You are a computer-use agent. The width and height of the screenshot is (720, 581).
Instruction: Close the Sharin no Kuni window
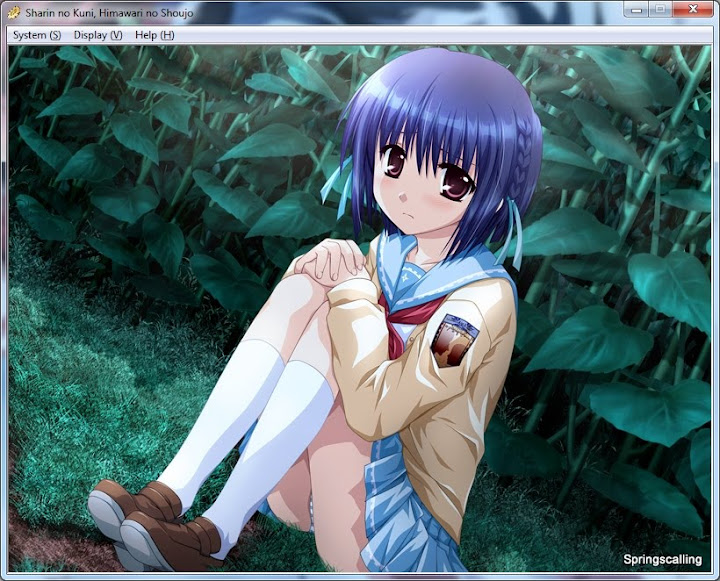[693, 9]
